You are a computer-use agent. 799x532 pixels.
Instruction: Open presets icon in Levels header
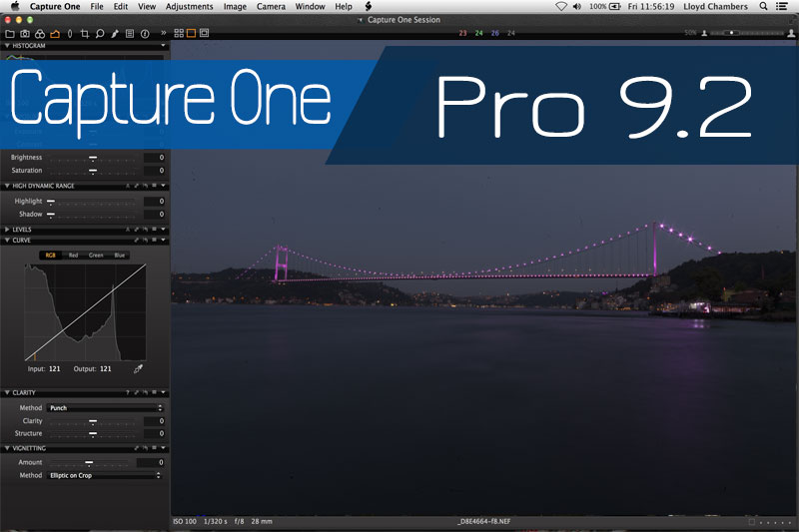coord(154,230)
